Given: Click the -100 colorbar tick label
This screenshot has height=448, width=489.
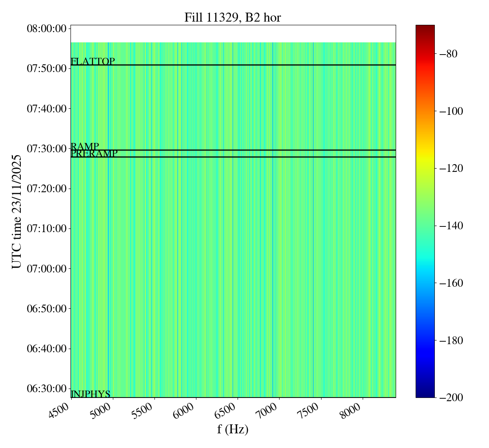Looking at the screenshot, I should pos(450,111).
